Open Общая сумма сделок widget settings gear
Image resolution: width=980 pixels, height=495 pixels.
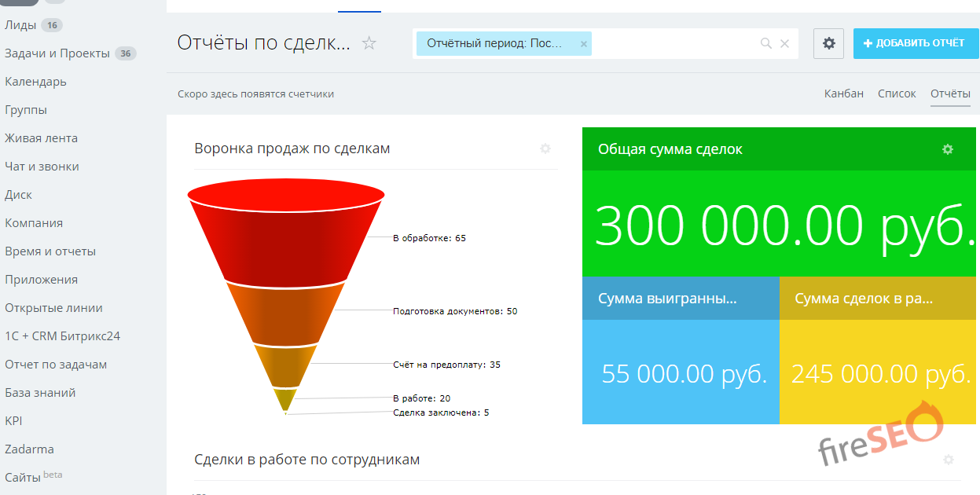948,149
